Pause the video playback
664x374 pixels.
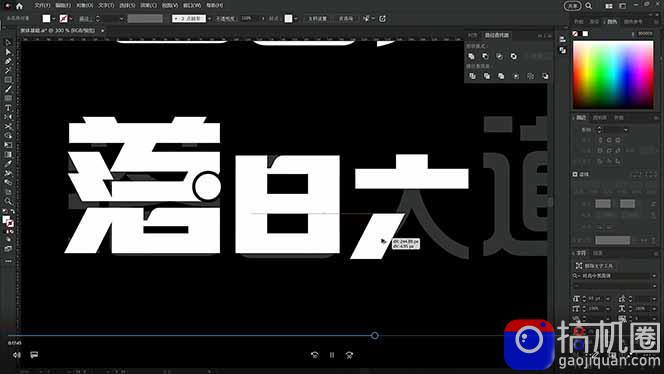[332, 355]
